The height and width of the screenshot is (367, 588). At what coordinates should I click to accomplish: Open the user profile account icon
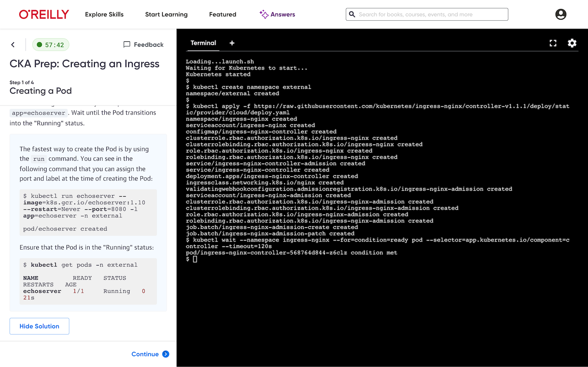[561, 14]
